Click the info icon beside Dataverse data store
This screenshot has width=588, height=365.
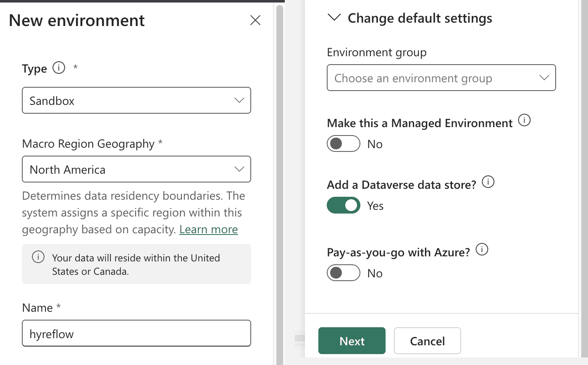click(488, 182)
